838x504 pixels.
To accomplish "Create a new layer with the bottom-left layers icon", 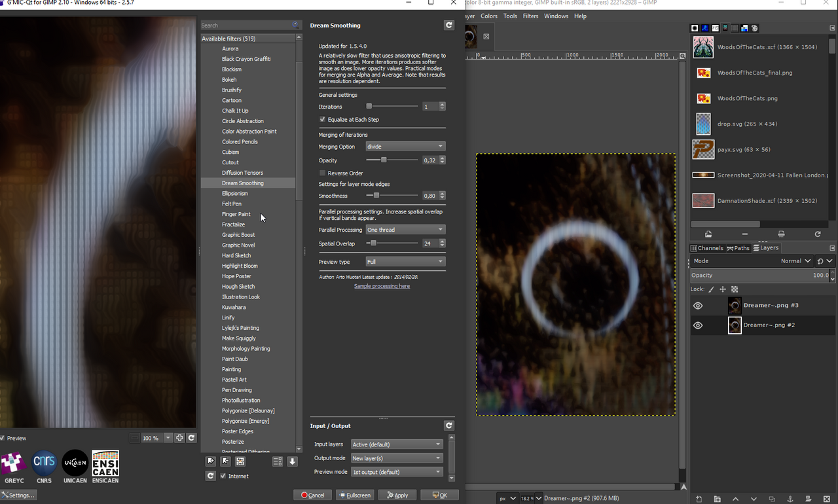I will 699,499.
